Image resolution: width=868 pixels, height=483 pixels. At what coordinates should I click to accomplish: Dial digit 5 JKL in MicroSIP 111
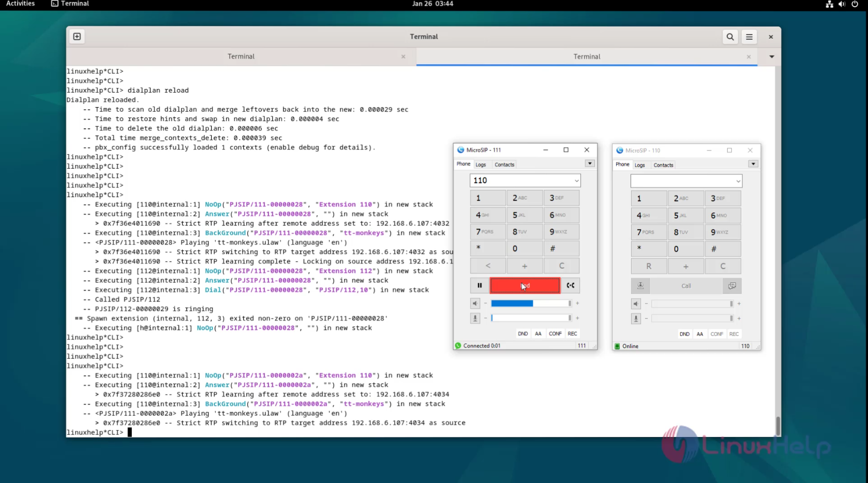pyautogui.click(x=525, y=215)
